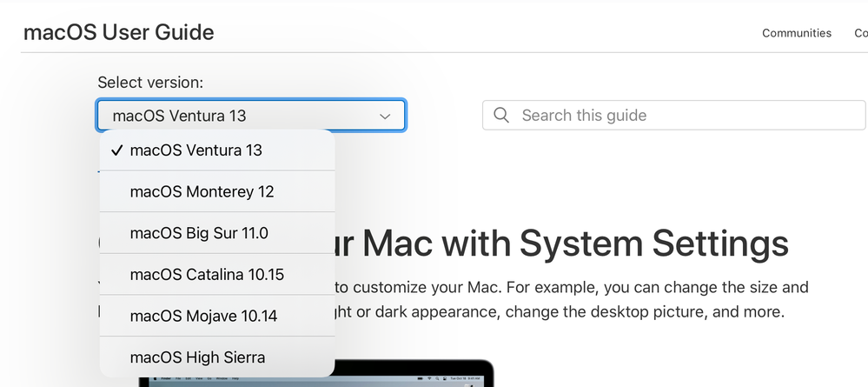The image size is (868, 387).
Task: Pick macOS Catalina 10.15 option
Action: 207,275
